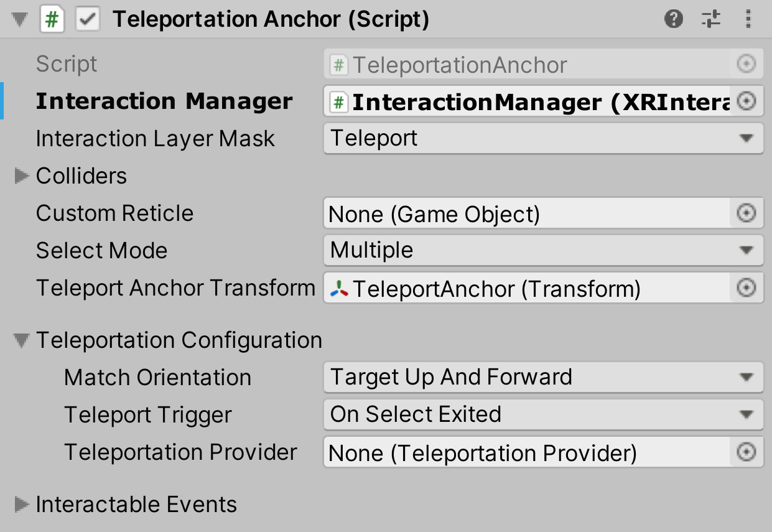Open the Teleportation Provider object picker
The width and height of the screenshot is (772, 532).
point(745,452)
